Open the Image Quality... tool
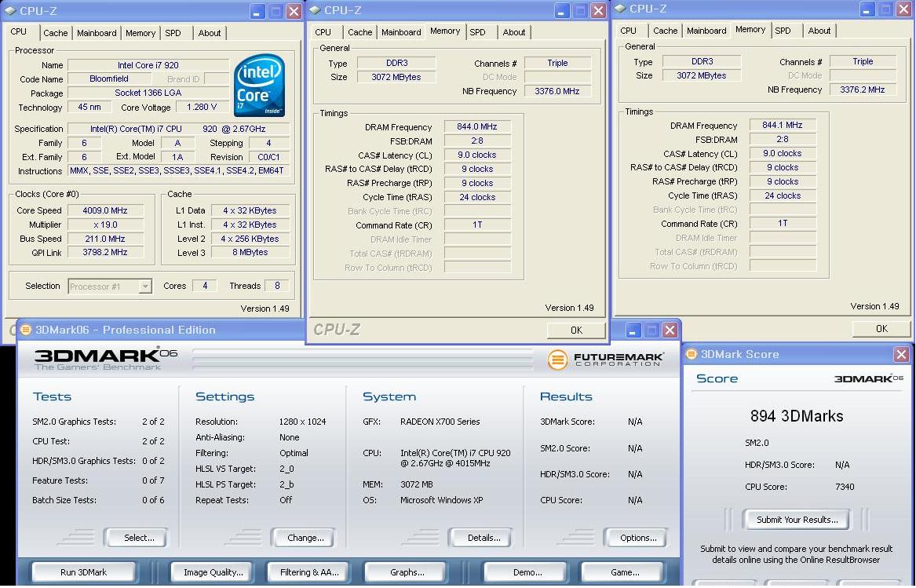 pos(213,572)
